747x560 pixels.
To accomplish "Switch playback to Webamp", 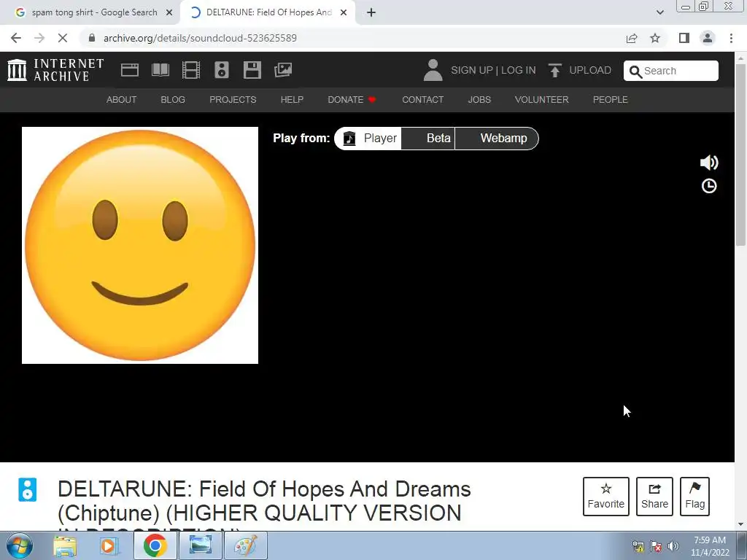I will click(497, 138).
